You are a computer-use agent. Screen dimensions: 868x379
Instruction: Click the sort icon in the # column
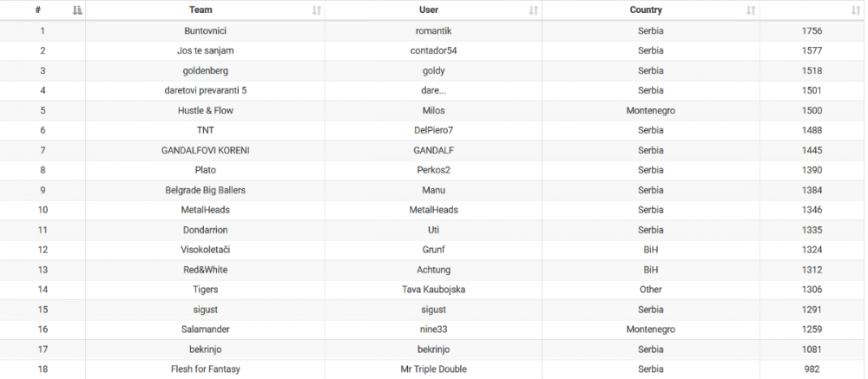point(77,10)
